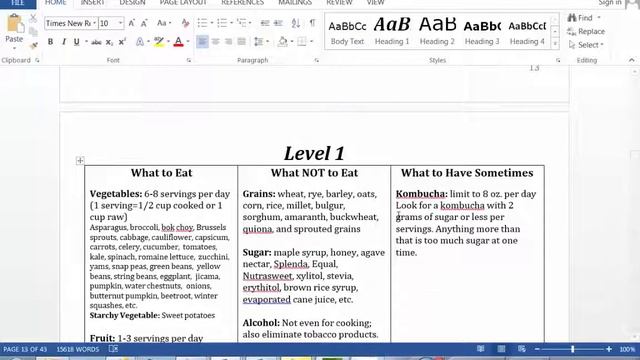
Task: Open the Styles pane launcher
Action: tap(558, 60)
